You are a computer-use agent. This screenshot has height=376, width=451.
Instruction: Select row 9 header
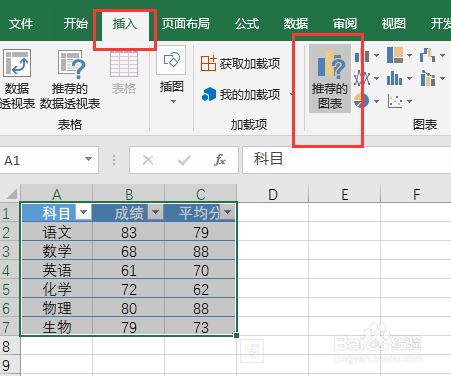click(10, 365)
